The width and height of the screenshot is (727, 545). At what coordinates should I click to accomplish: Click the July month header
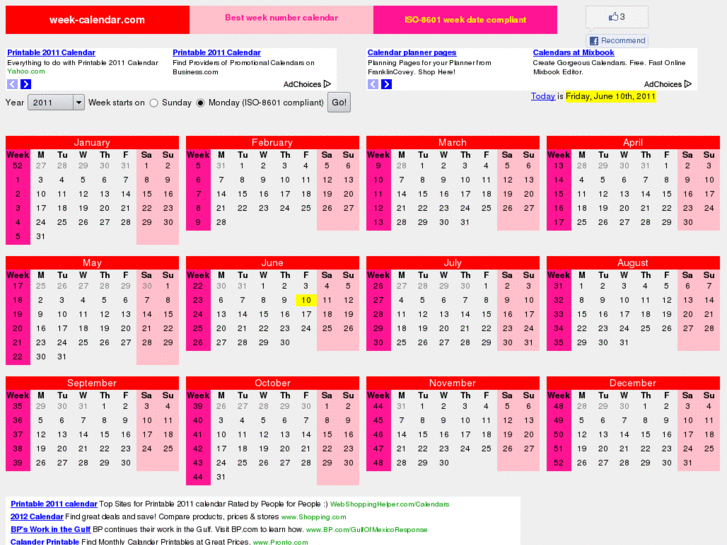[x=453, y=263]
